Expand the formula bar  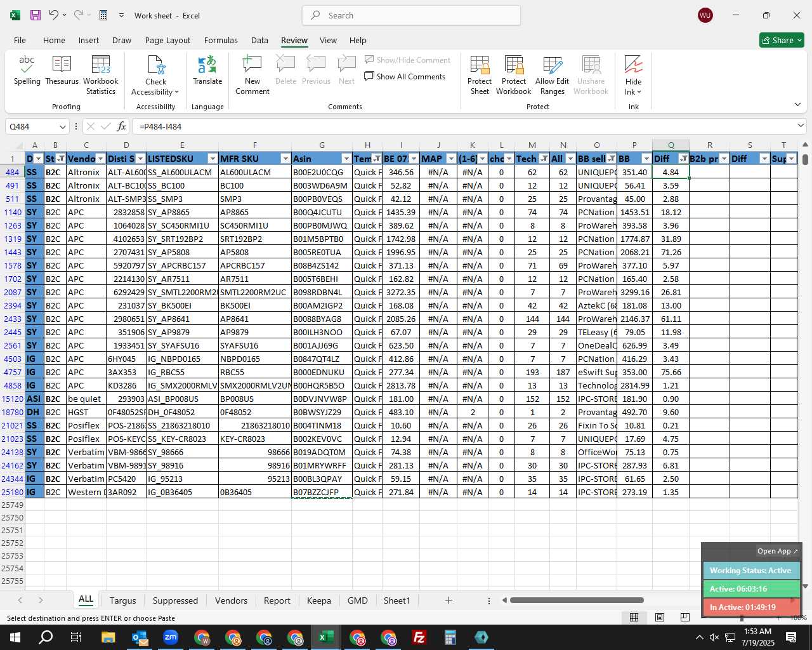click(801, 126)
